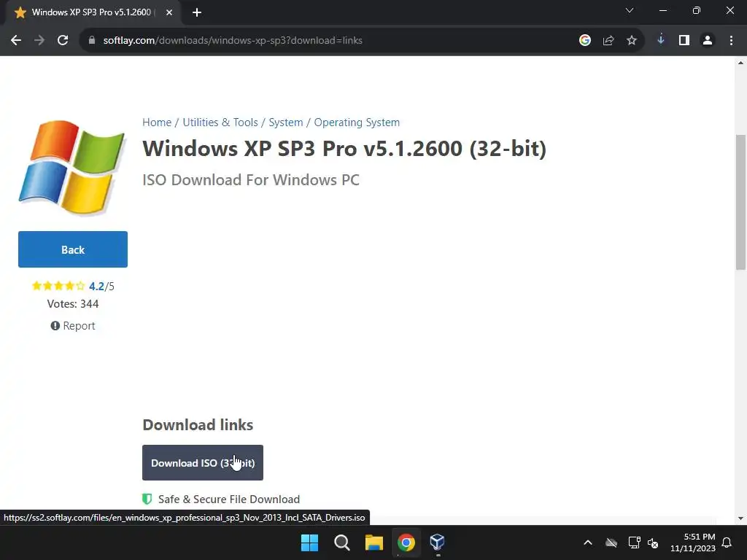Open the Chrome downloads arrow icon
This screenshot has height=560, width=747.
661,40
